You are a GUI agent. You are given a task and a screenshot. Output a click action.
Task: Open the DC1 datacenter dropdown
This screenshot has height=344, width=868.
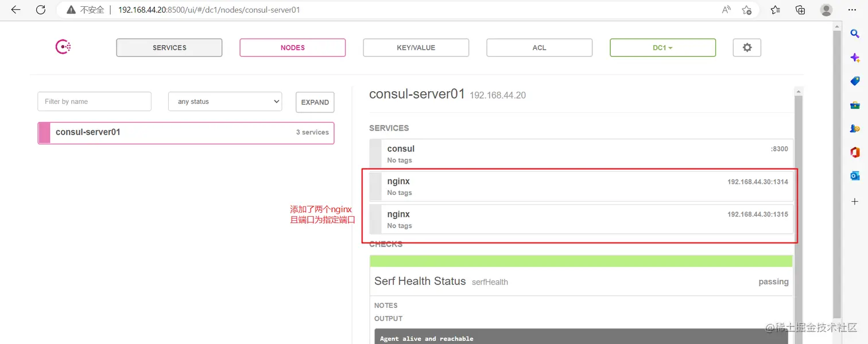(662, 48)
